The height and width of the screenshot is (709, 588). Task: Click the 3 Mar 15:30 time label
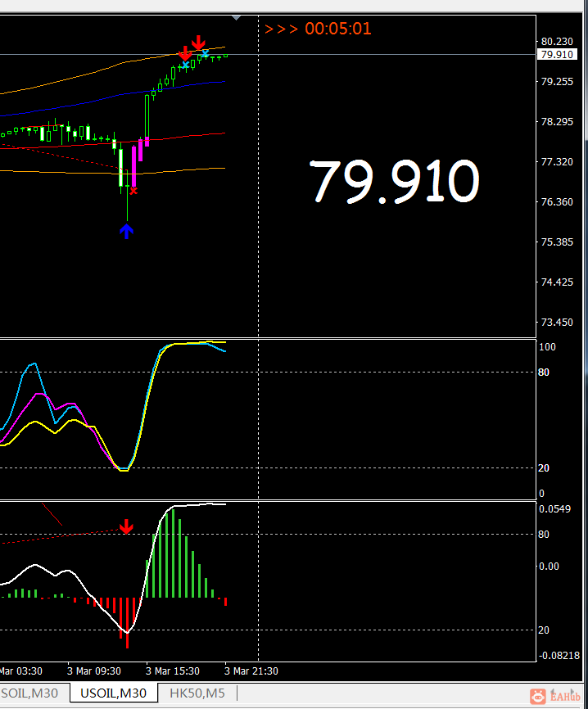pyautogui.click(x=172, y=671)
